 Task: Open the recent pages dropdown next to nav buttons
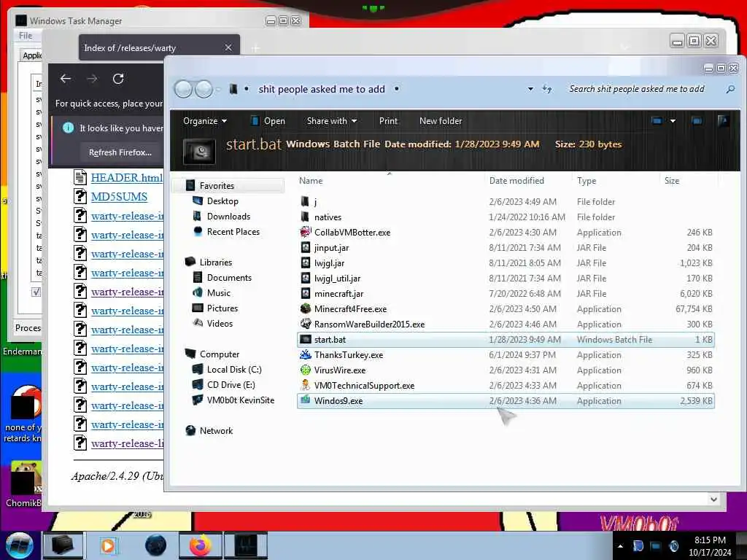219,89
